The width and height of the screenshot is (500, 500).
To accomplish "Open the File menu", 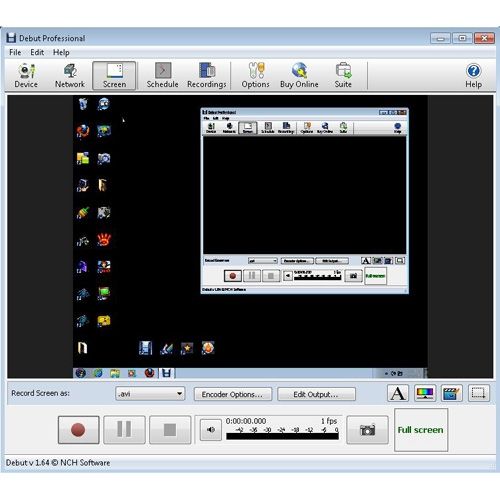I will (15, 52).
